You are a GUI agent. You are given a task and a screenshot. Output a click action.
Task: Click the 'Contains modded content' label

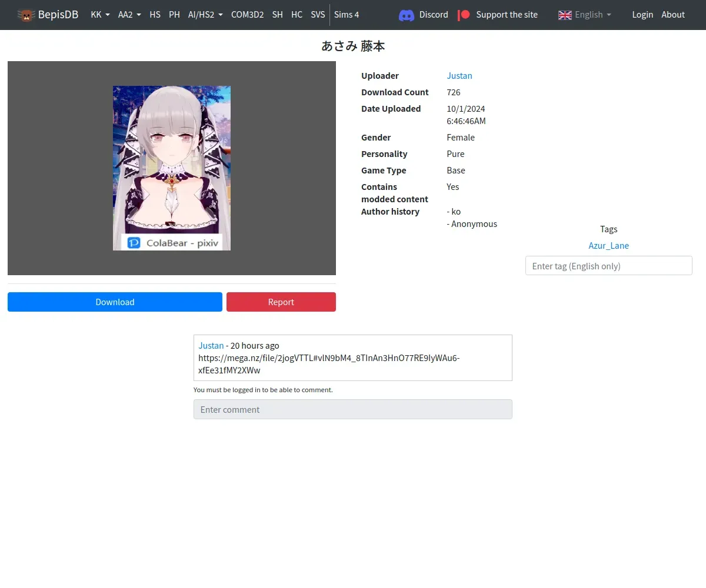(x=395, y=193)
